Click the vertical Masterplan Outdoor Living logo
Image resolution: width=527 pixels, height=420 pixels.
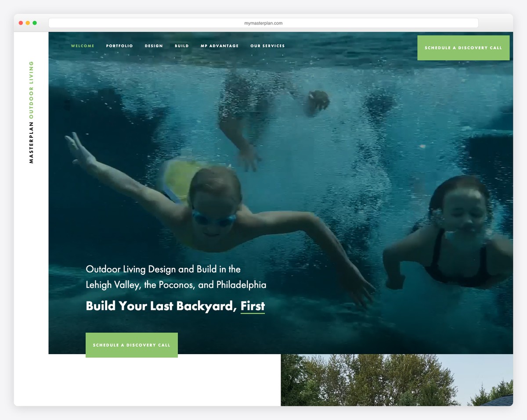tap(31, 112)
